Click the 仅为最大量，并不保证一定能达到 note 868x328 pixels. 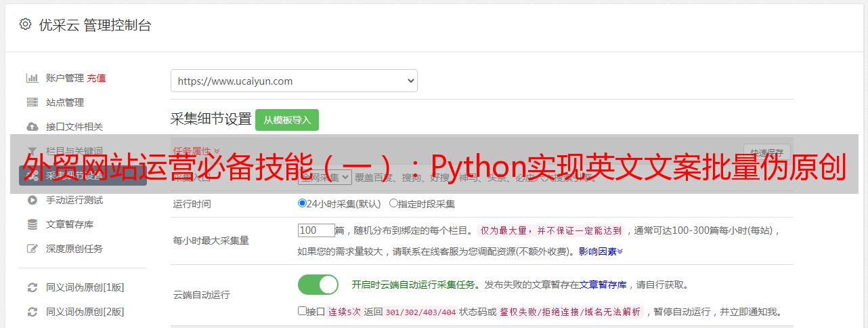(551, 230)
